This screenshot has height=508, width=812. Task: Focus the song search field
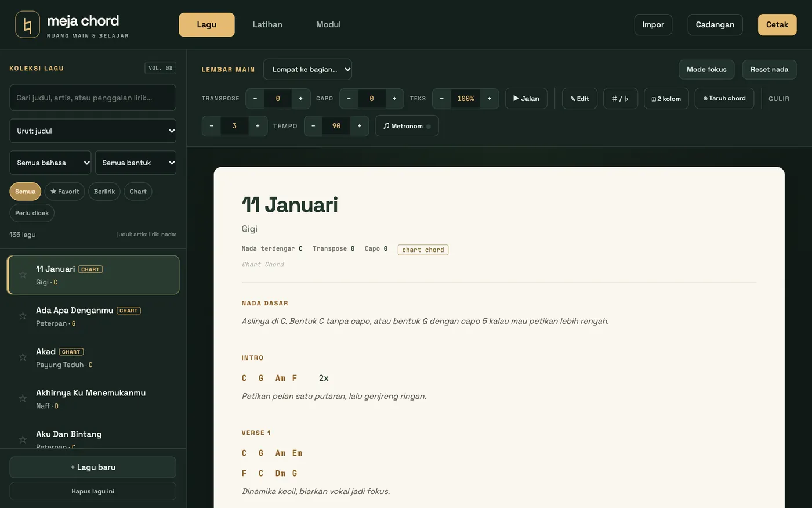(93, 98)
